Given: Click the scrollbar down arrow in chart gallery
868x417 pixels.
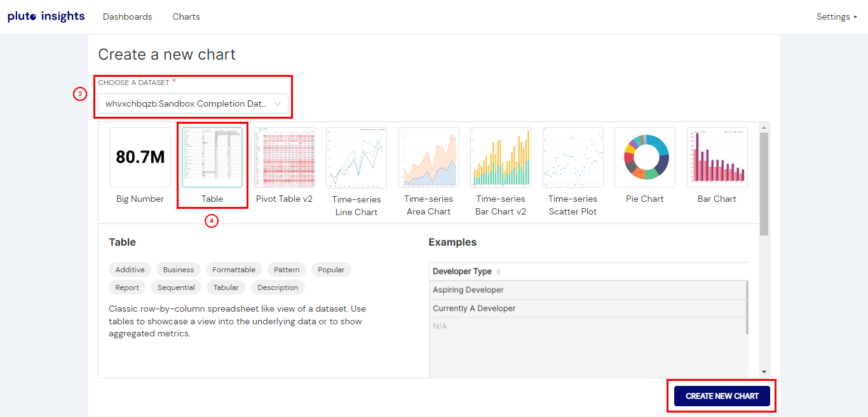Looking at the screenshot, I should click(x=764, y=372).
